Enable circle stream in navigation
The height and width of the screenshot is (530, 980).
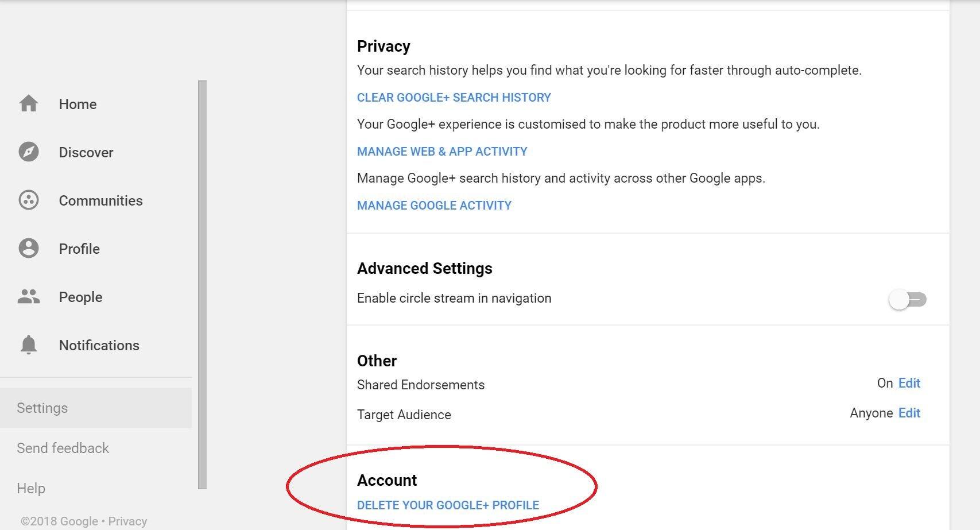point(908,299)
